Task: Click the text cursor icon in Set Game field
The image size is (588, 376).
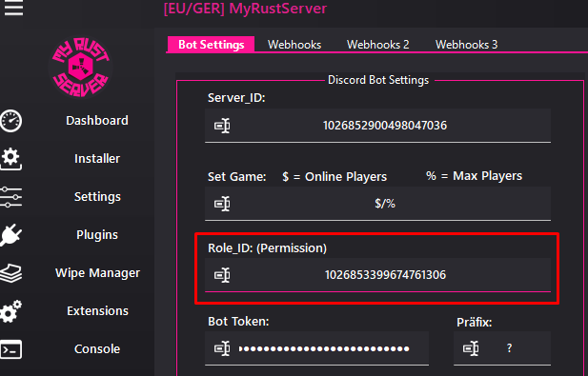Action: (x=222, y=204)
